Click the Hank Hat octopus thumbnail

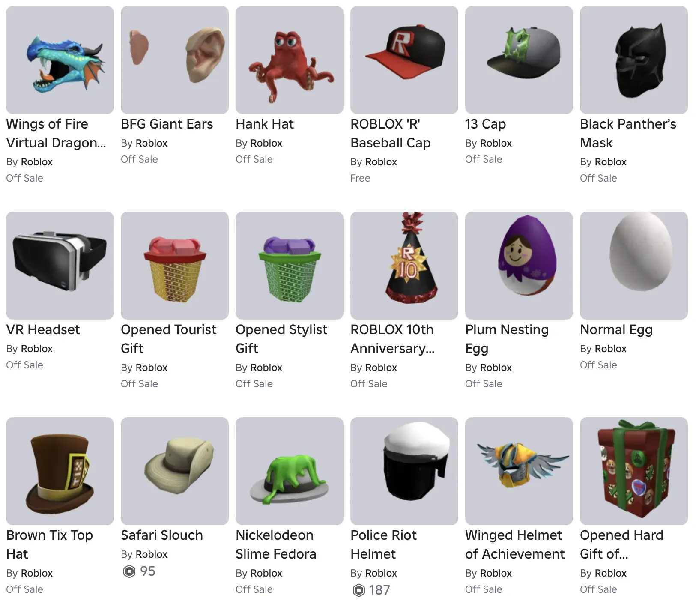point(290,60)
